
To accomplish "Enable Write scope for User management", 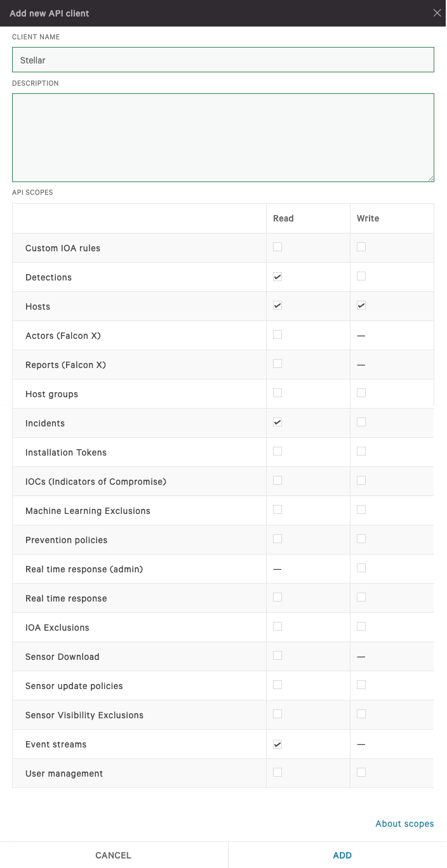I will pyautogui.click(x=361, y=772).
